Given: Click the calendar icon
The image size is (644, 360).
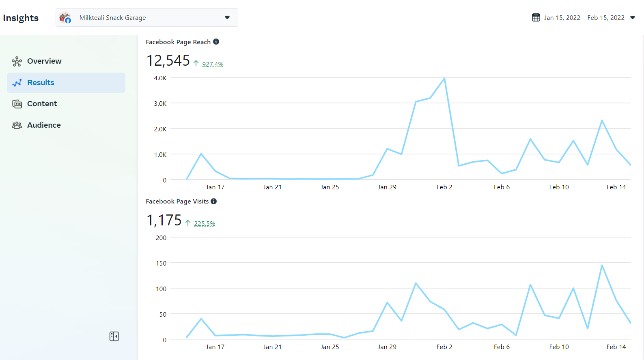Looking at the screenshot, I should (536, 17).
